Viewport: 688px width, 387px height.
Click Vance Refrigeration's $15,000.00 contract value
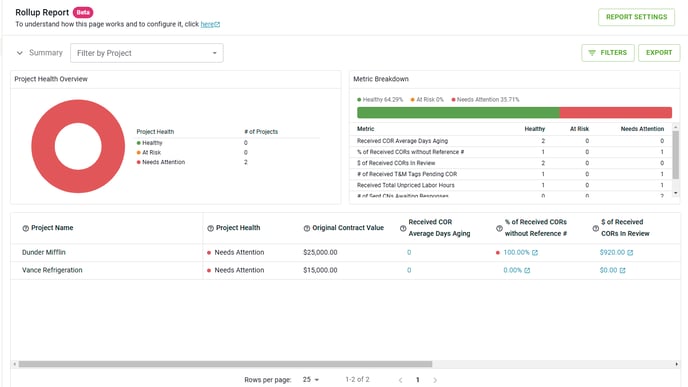[x=320, y=270]
